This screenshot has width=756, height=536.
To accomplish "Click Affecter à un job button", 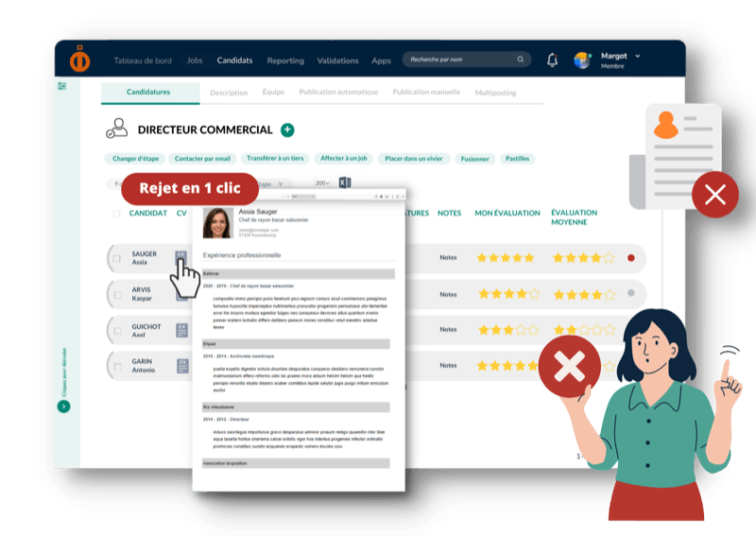I will (x=343, y=158).
